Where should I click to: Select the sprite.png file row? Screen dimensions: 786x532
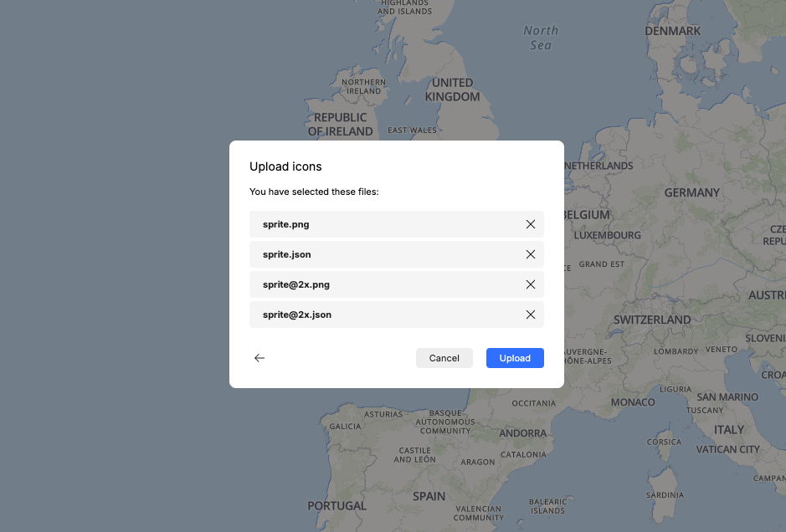tap(385, 224)
